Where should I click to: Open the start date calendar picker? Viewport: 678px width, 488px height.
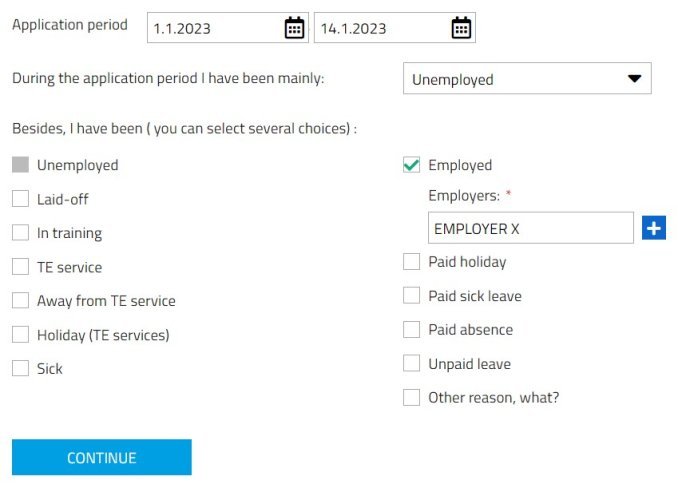tap(294, 28)
